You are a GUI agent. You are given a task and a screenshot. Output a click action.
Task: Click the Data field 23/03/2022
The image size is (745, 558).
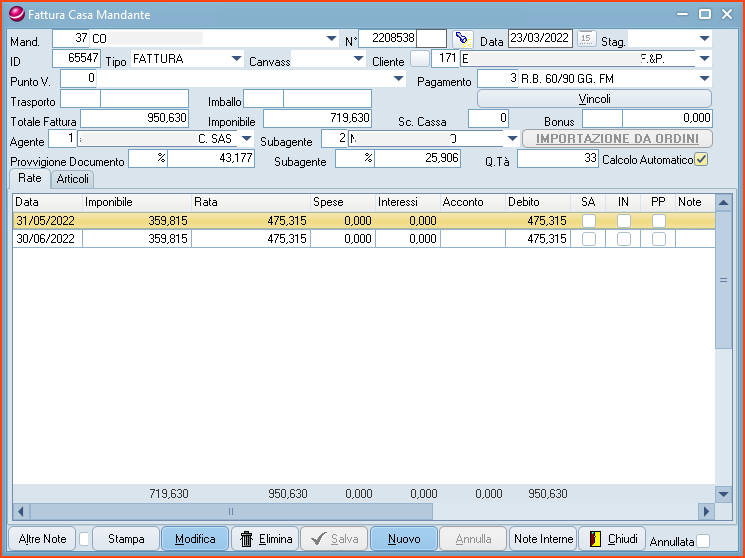540,38
